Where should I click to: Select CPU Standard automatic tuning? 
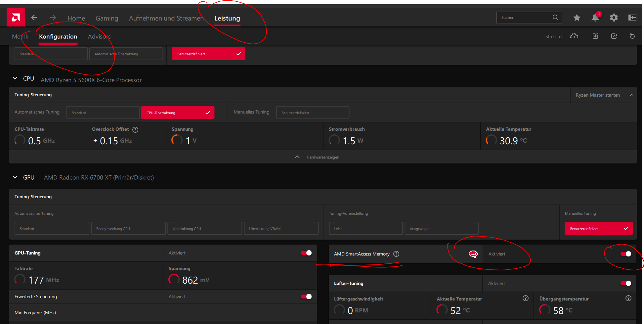coord(103,113)
